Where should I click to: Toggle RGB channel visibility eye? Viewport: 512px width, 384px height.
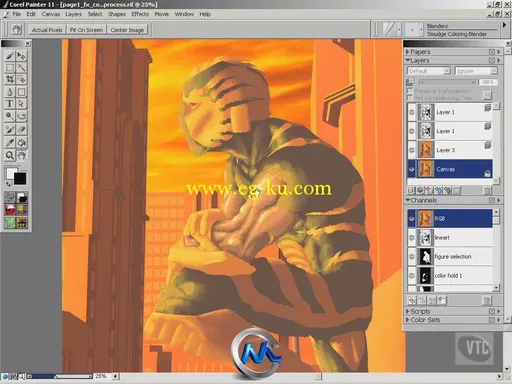pyautogui.click(x=412, y=219)
